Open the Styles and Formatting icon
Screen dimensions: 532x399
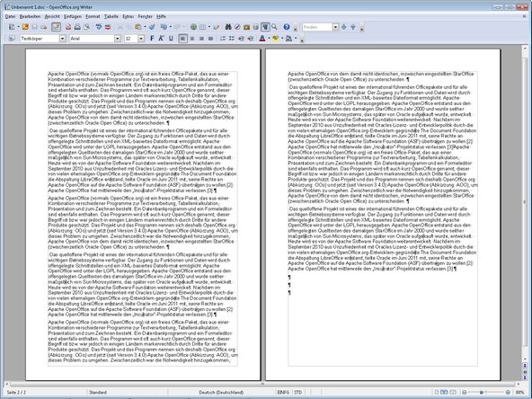pos(11,39)
